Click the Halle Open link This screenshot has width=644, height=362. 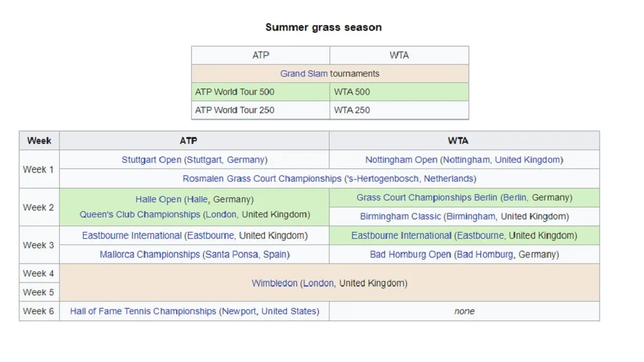tap(158, 199)
